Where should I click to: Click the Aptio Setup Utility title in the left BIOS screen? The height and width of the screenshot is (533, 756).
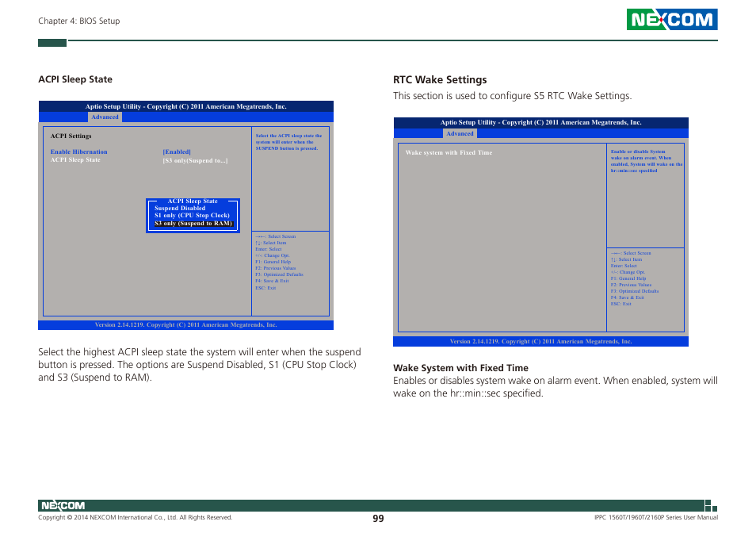186,106
